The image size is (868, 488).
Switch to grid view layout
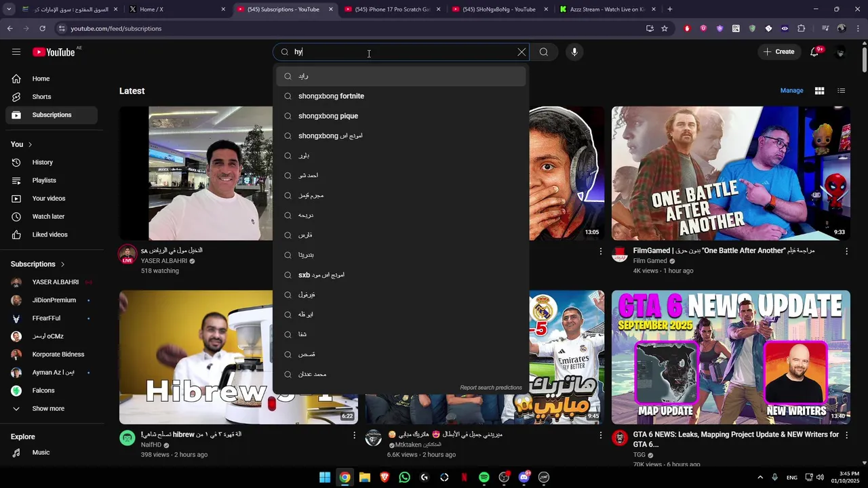(819, 91)
